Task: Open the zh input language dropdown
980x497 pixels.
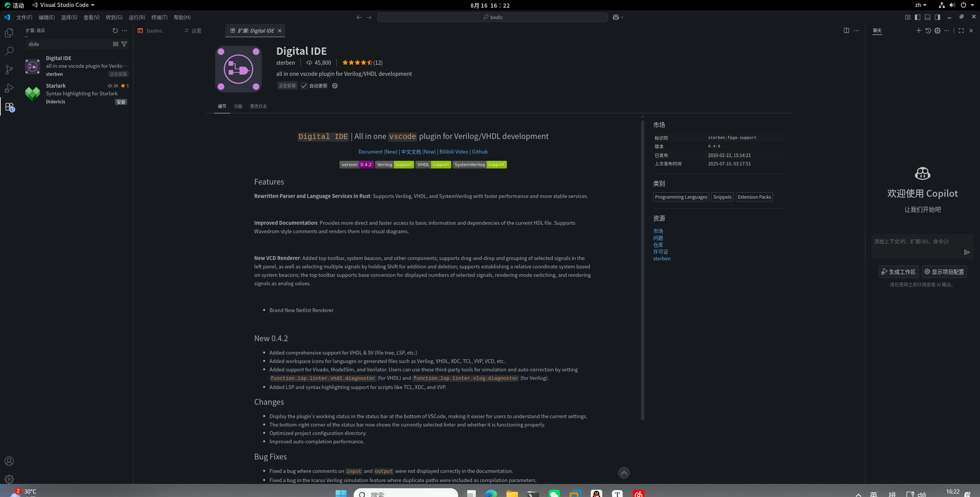Action: pos(920,5)
